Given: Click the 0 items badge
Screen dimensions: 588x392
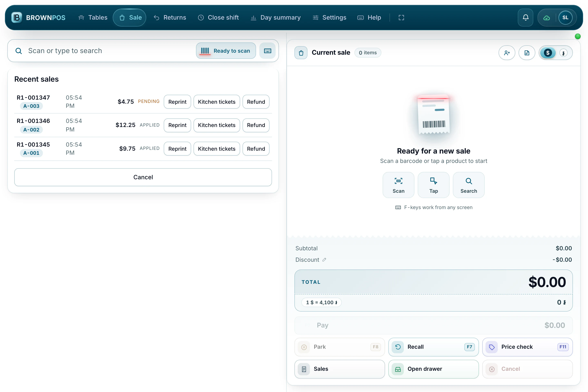Looking at the screenshot, I should [x=368, y=53].
